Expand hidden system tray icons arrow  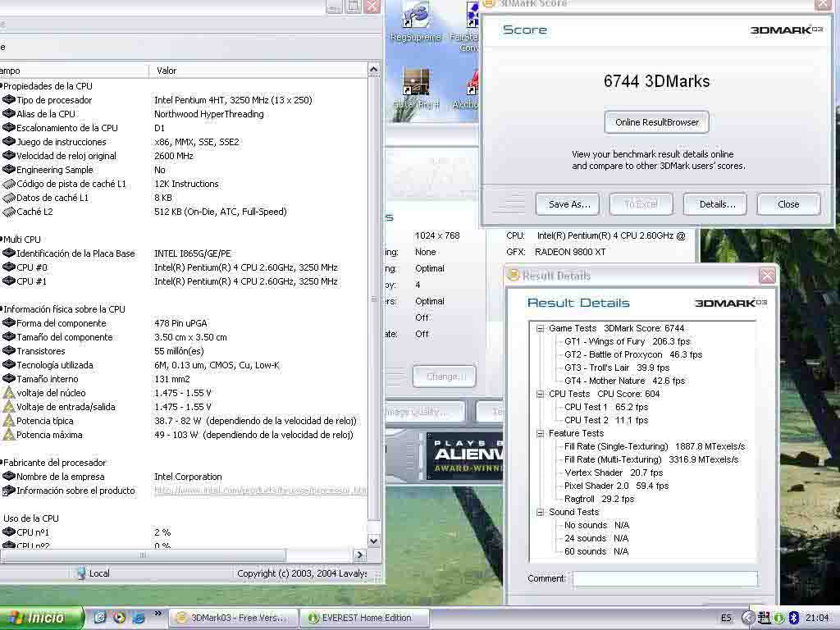click(747, 618)
